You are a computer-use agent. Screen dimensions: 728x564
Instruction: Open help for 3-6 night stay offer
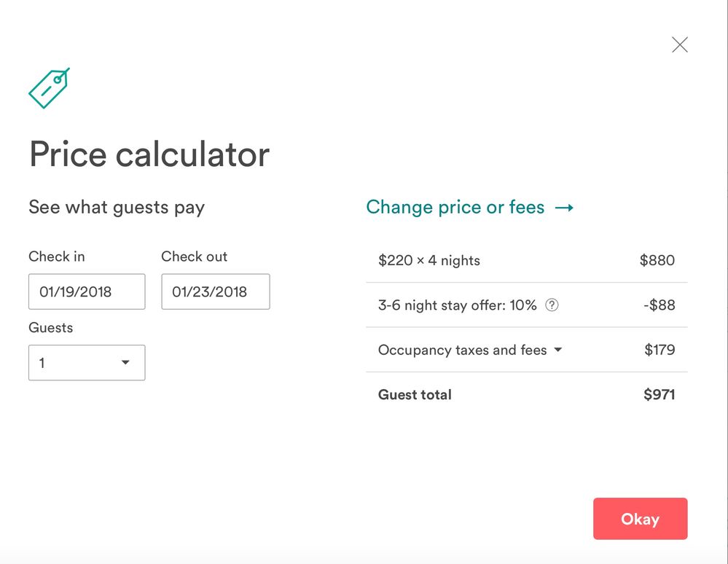(552, 305)
